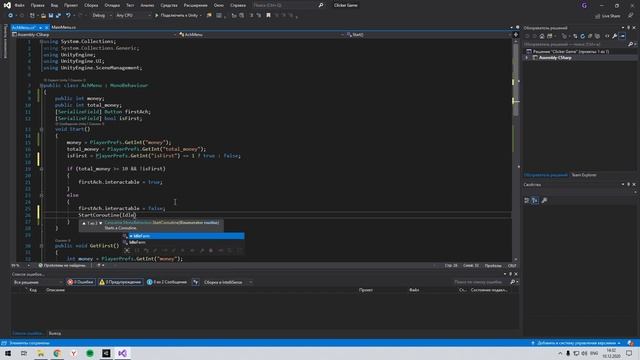Click Attach to Unity run button
Viewport: 640px width, 360px height.
(178, 16)
